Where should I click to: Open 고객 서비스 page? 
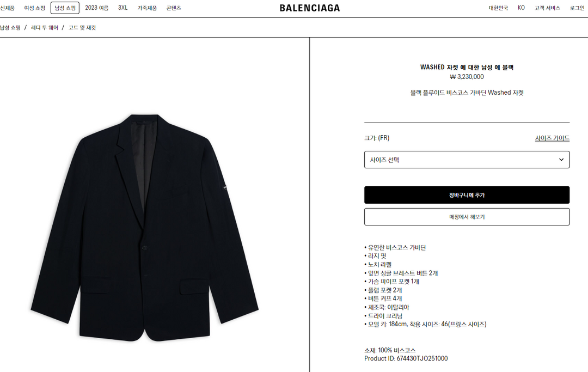tap(547, 8)
